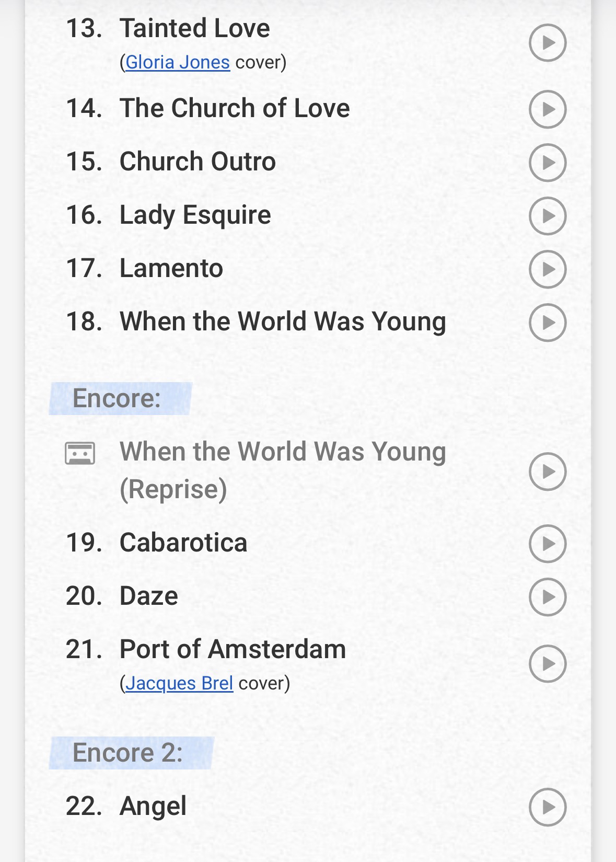Viewport: 616px width, 862px height.
Task: Open the Jacques Brel artist link
Action: pos(179,683)
